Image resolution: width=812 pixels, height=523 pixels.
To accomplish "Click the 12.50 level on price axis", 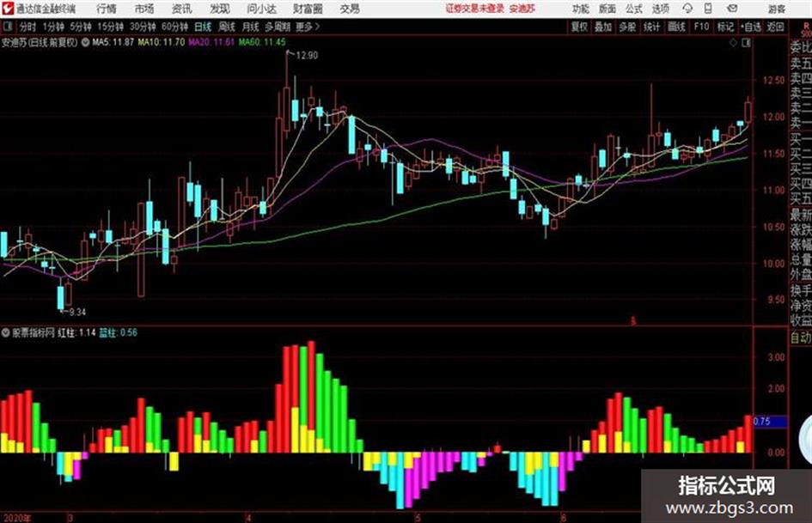I will [x=773, y=80].
